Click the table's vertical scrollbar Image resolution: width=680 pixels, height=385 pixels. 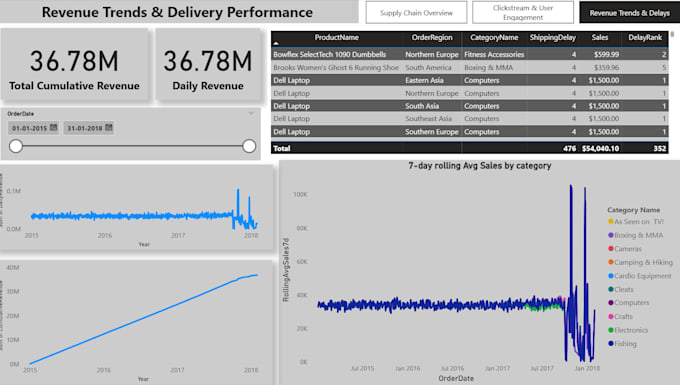coord(672,34)
